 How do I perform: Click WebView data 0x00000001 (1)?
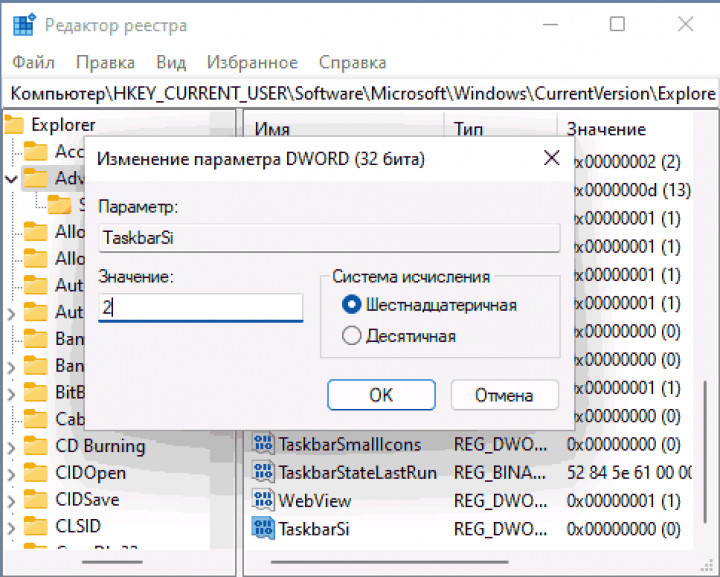[624, 501]
